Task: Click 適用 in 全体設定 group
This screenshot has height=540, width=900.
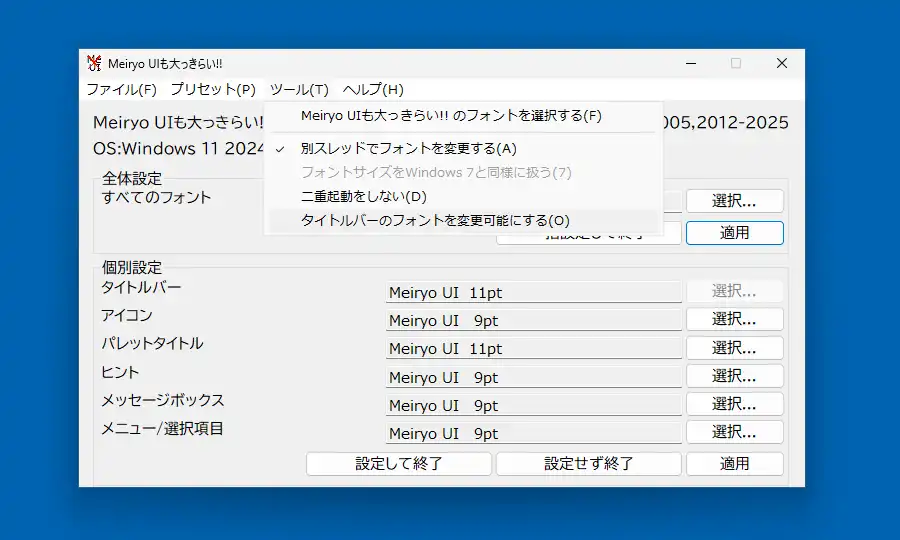Action: point(735,233)
